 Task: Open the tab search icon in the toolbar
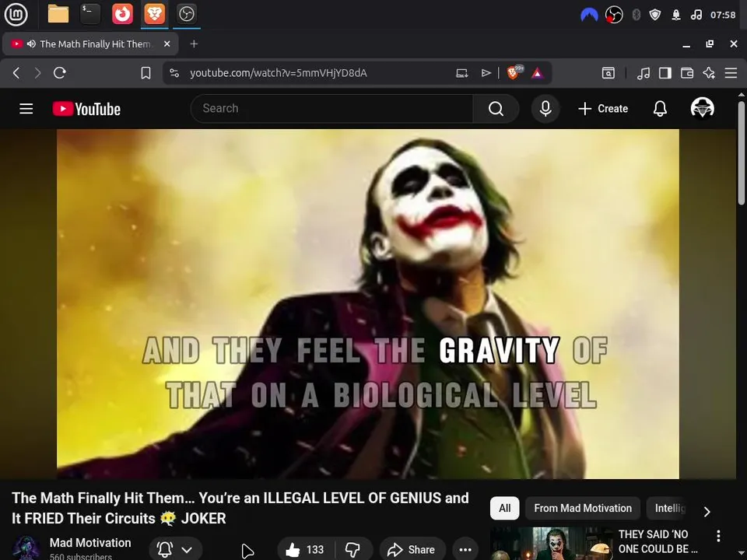coord(608,73)
